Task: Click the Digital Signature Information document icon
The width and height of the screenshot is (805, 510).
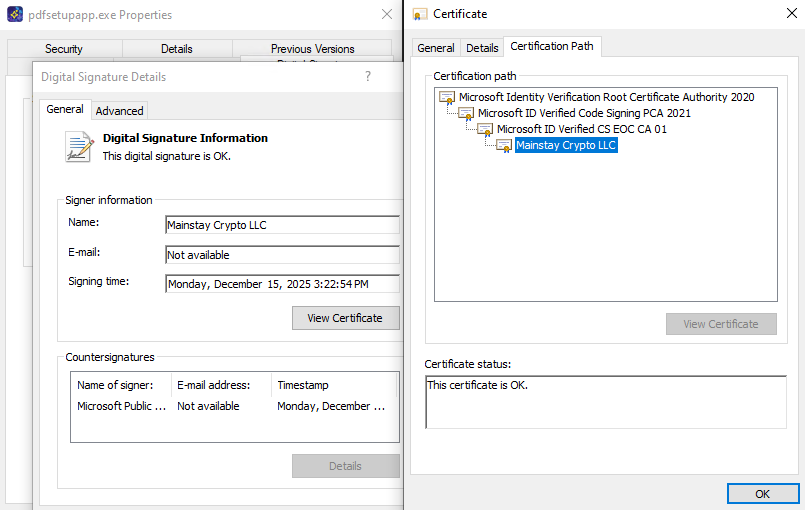Action: coord(79,147)
